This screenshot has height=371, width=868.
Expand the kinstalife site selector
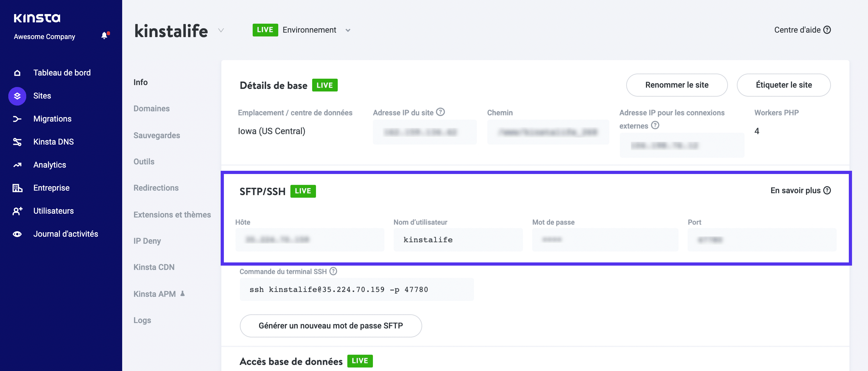point(221,30)
